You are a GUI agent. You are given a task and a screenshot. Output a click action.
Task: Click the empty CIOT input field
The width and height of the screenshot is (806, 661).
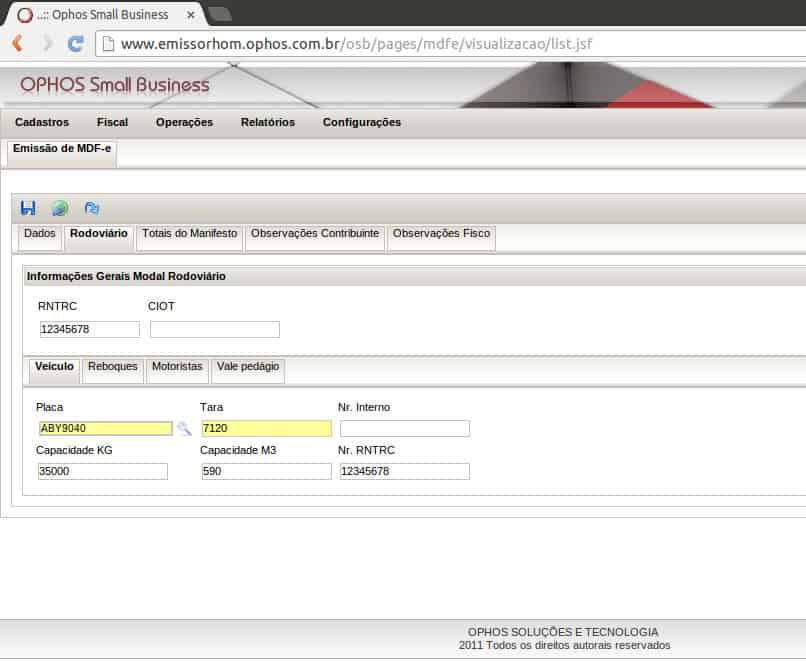pyautogui.click(x=215, y=329)
